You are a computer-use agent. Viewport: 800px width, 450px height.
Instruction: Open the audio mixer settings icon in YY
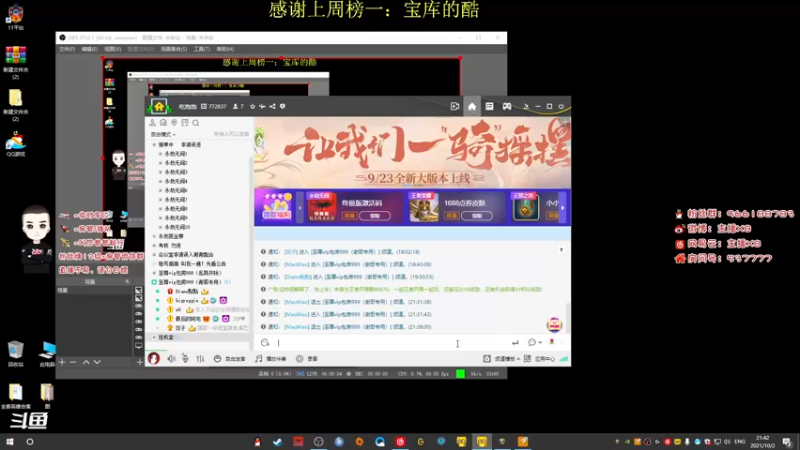click(201, 359)
